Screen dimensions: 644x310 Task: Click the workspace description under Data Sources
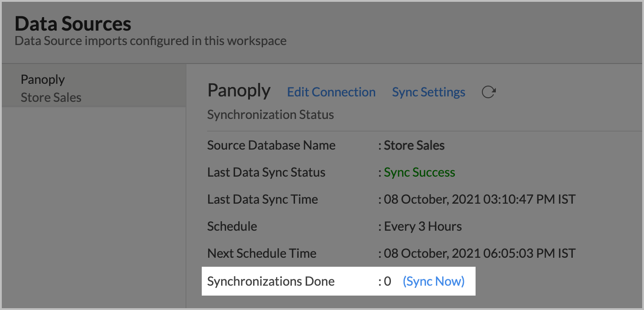point(151,41)
